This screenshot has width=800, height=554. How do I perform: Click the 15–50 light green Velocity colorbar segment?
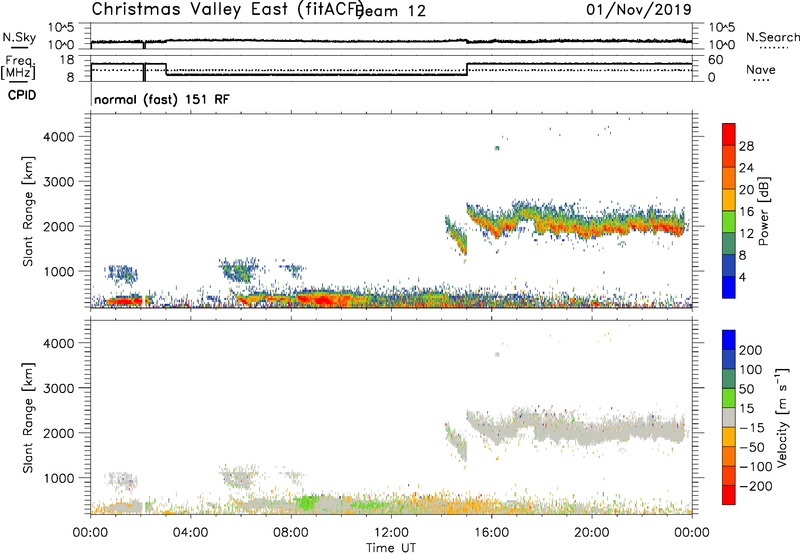pos(729,398)
